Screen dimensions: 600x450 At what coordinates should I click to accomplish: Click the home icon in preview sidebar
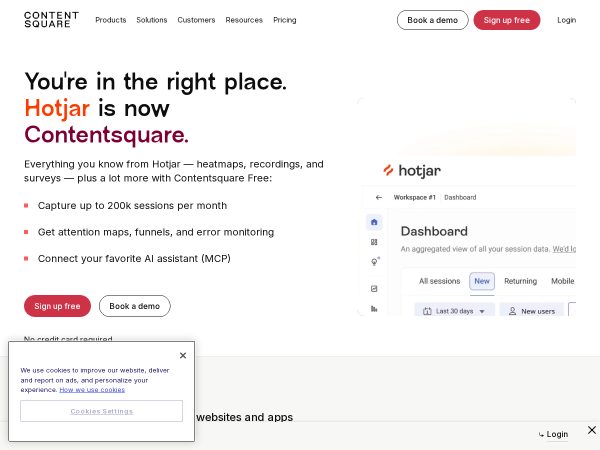374,222
